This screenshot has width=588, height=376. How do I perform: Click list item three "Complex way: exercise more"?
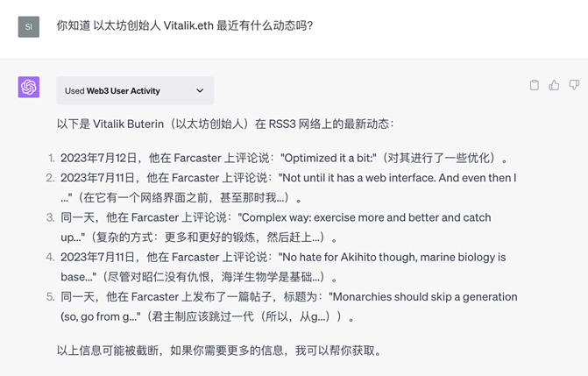pos(276,227)
